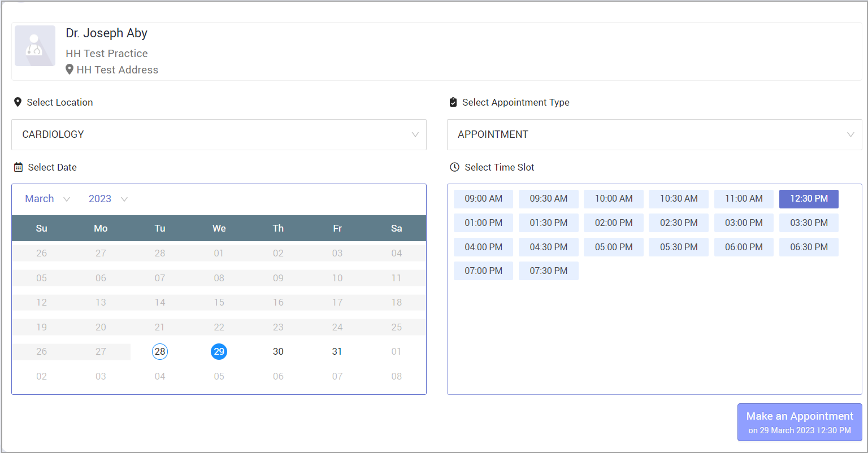
Task: Open the CARDIOLOGY location dropdown
Action: coord(219,134)
